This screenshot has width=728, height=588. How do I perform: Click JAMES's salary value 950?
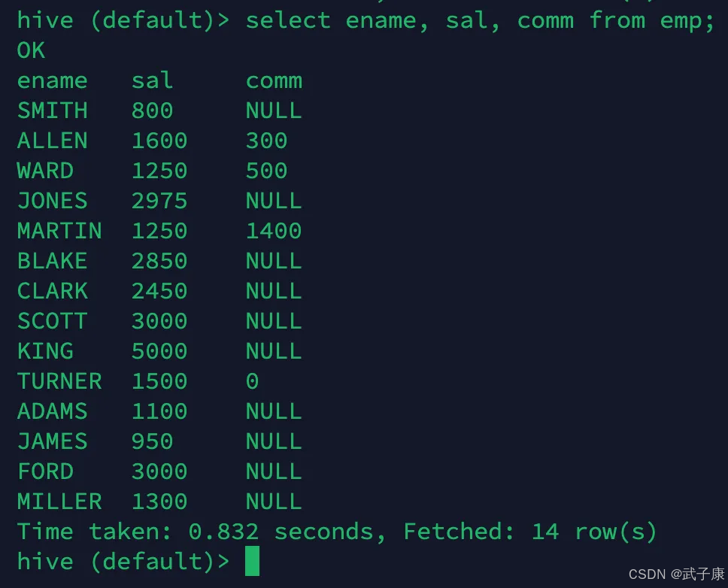pos(152,441)
